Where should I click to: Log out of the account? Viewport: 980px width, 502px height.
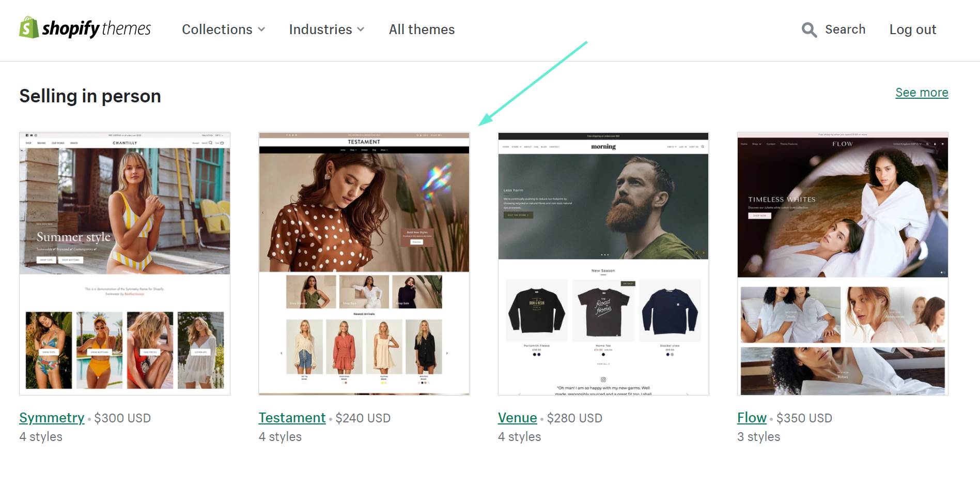912,30
